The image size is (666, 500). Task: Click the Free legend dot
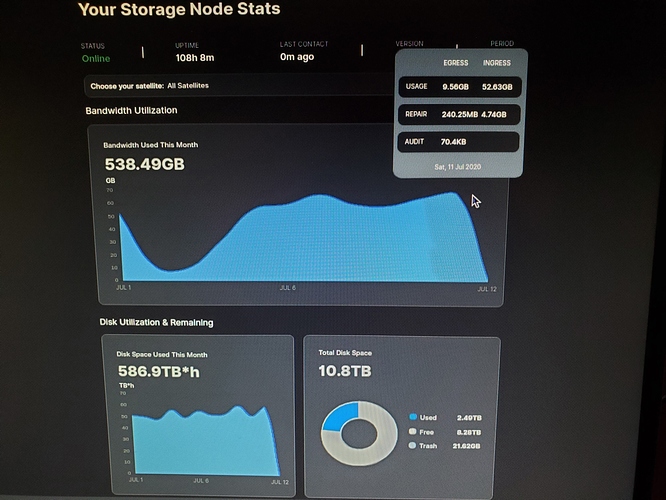pyautogui.click(x=412, y=432)
